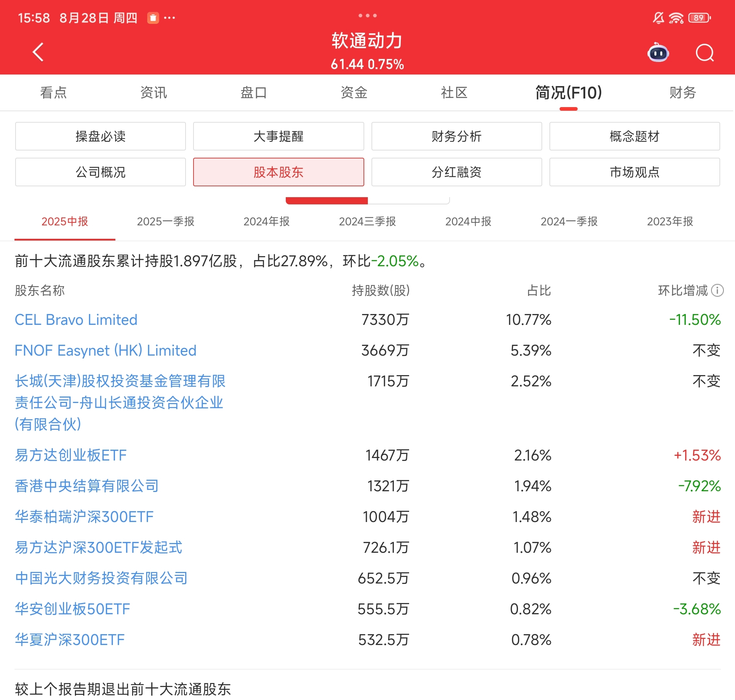This screenshot has height=700, width=735.
Task: Tap the 15:58 clock in status bar
Action: (x=34, y=17)
